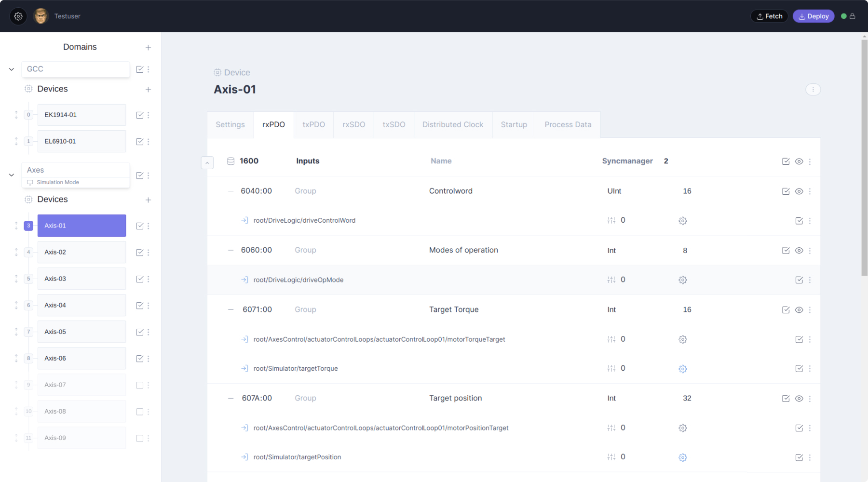Open more options for Controlword row
The height and width of the screenshot is (482, 868).
pyautogui.click(x=810, y=191)
